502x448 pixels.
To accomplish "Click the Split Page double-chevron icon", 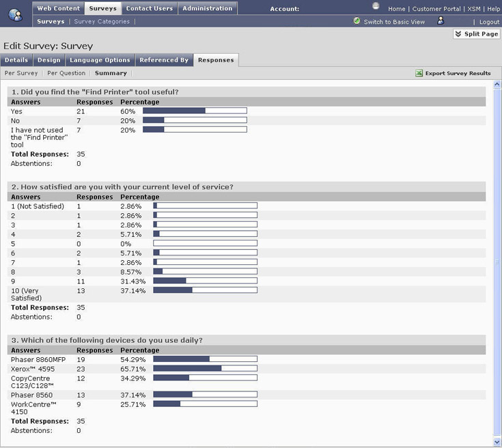I will (x=458, y=34).
